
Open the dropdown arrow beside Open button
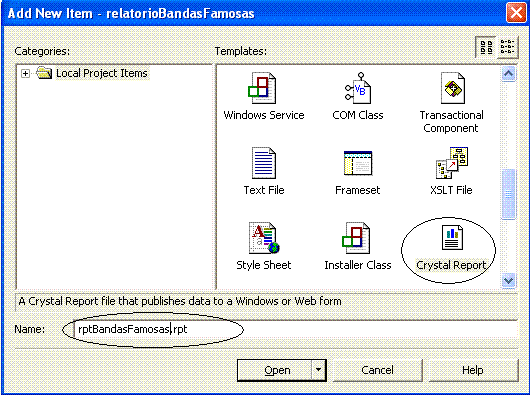click(x=318, y=370)
